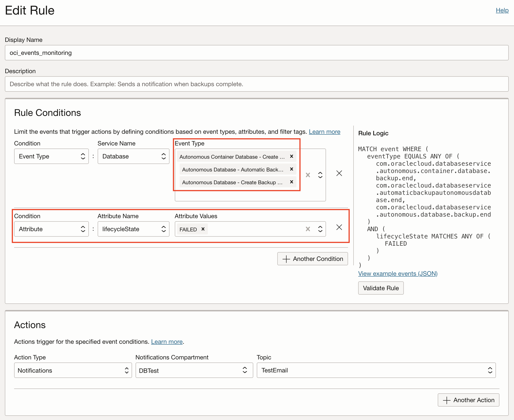This screenshot has height=420, width=514.
Task: Clear all attribute values
Action: pyautogui.click(x=307, y=229)
